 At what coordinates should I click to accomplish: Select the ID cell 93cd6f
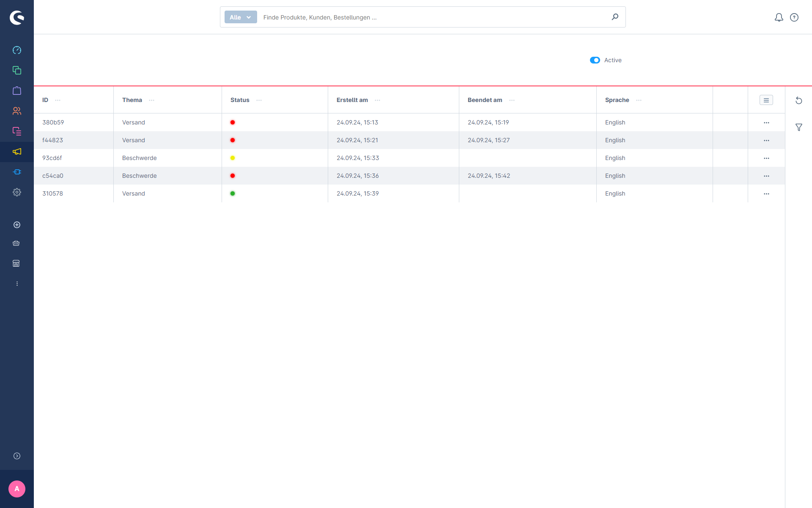coord(52,158)
